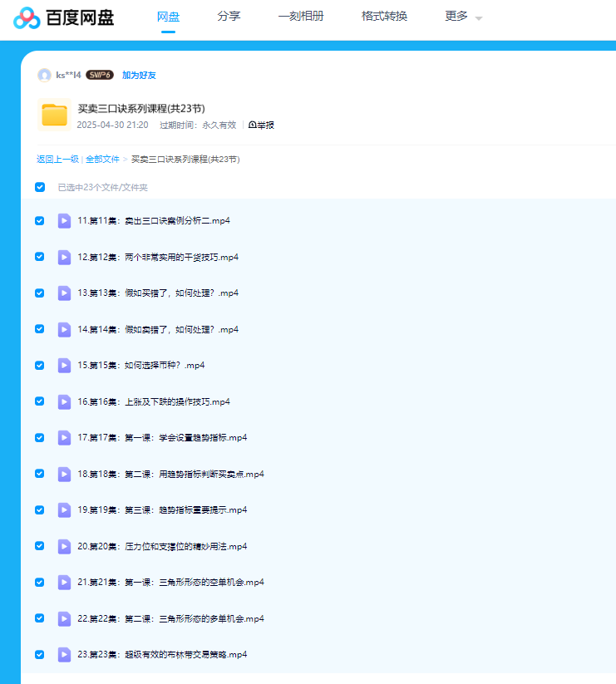
Task: Click the 加为好友 link
Action: click(x=139, y=75)
